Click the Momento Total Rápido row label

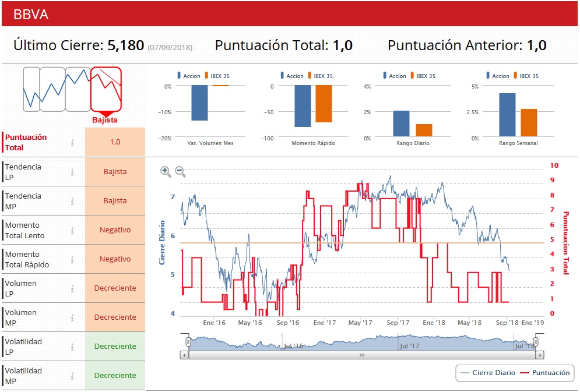(x=27, y=259)
